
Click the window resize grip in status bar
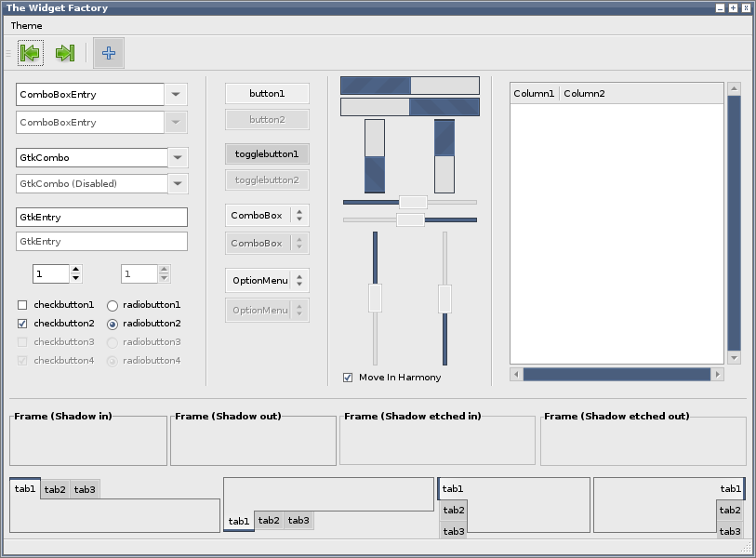pos(746,548)
